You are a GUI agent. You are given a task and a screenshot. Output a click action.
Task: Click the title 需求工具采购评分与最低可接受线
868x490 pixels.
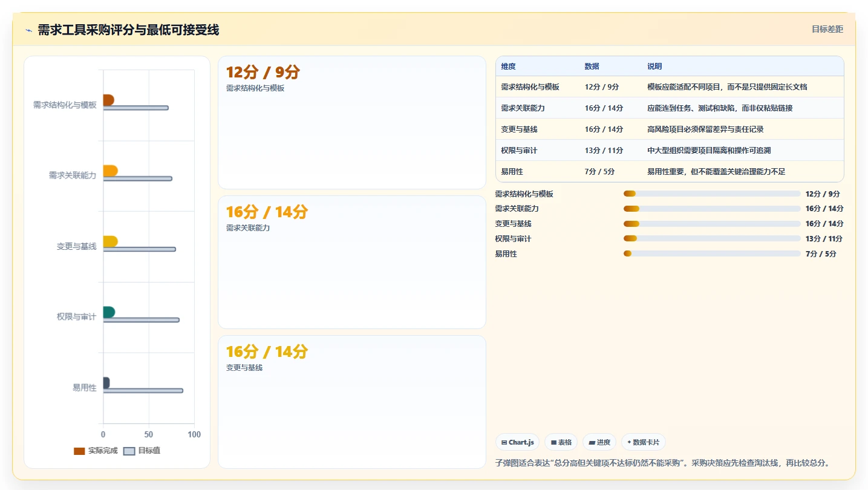(128, 30)
